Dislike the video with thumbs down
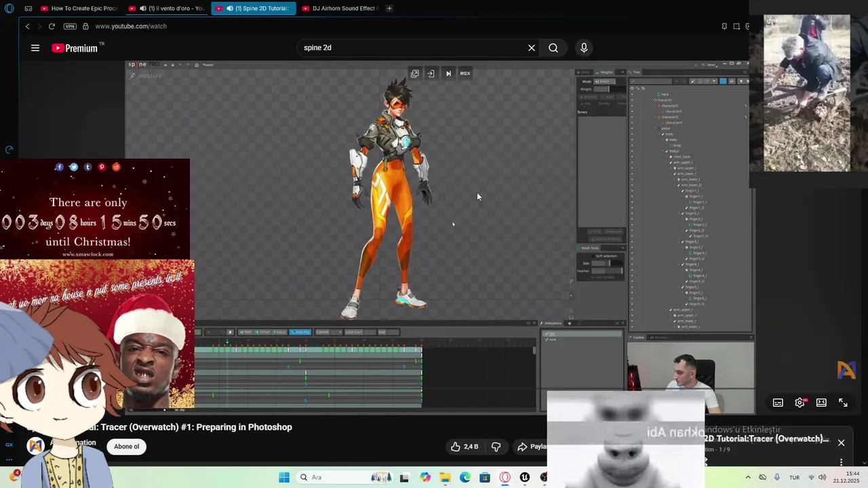Viewport: 868px width, 488px height. pos(496,447)
